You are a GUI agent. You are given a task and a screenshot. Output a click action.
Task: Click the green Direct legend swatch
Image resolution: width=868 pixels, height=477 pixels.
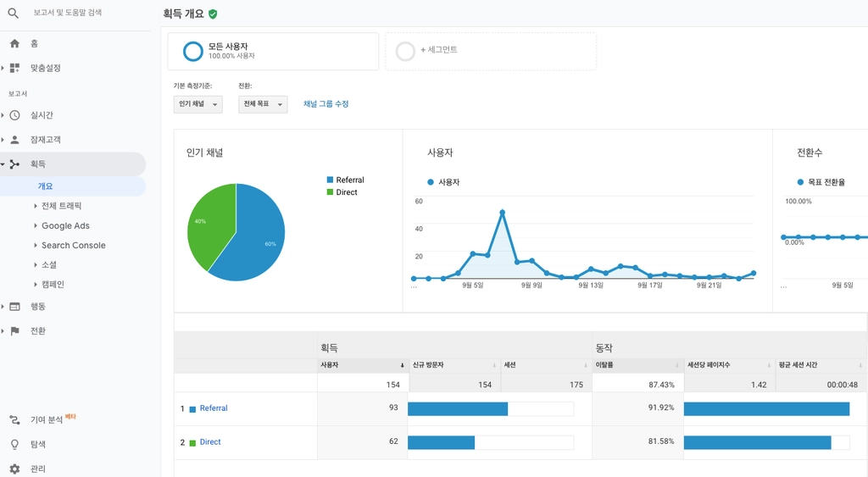pyautogui.click(x=330, y=192)
